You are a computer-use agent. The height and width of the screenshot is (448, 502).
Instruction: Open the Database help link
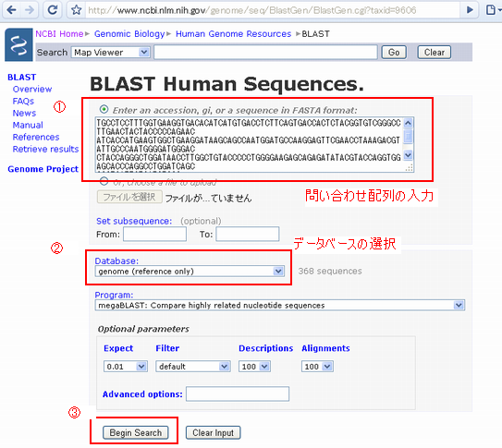(x=116, y=260)
